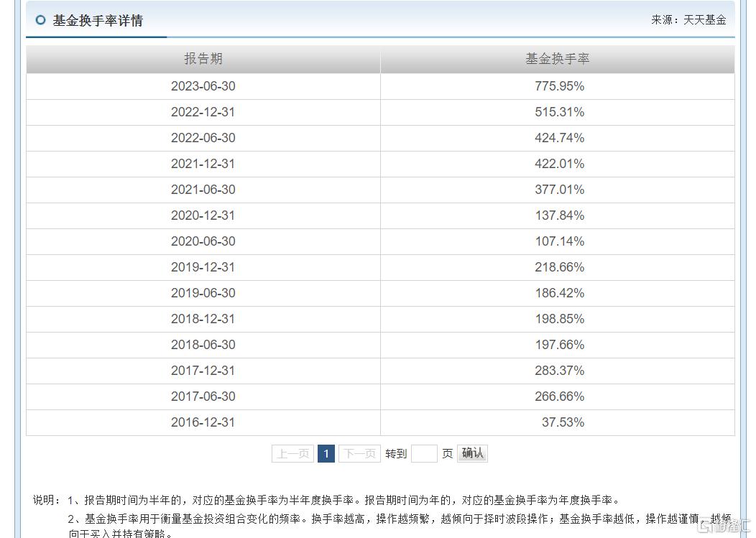Select the 2016-12-31 date cell
The width and height of the screenshot is (756, 538).
click(x=203, y=422)
